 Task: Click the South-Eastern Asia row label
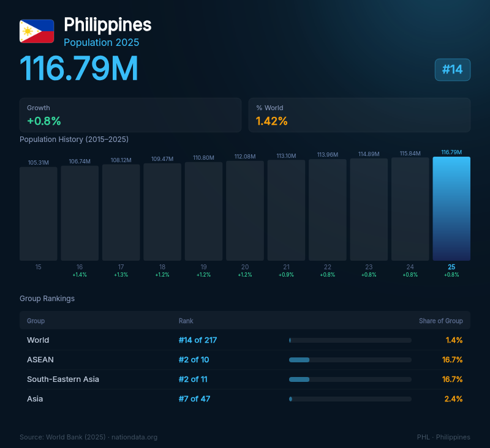(x=63, y=379)
